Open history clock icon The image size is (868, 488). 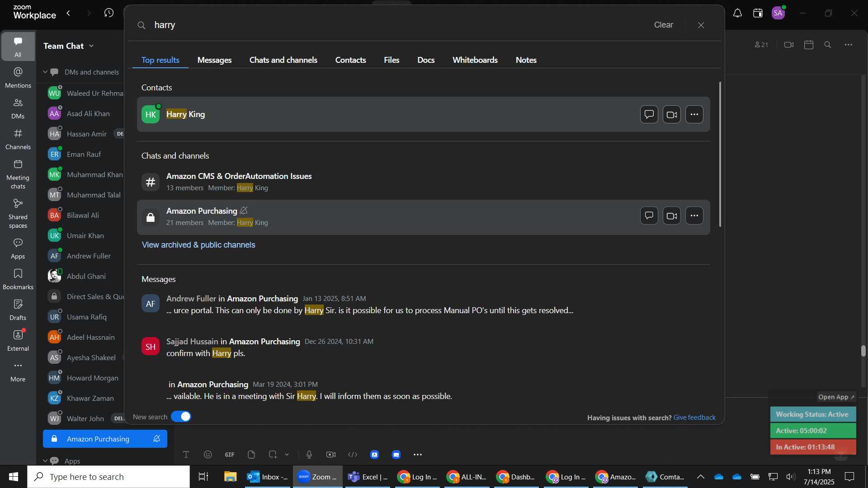point(108,13)
